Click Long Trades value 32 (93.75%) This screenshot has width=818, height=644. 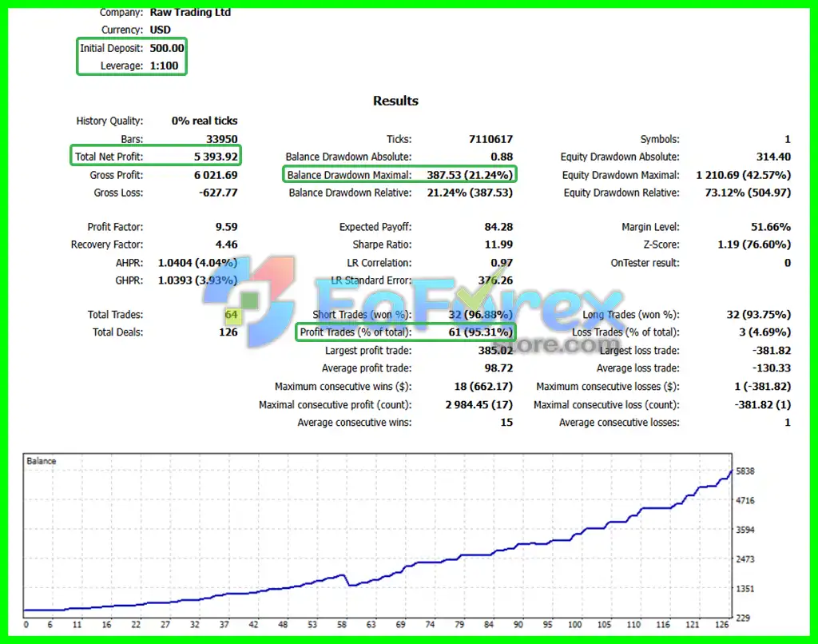click(759, 315)
